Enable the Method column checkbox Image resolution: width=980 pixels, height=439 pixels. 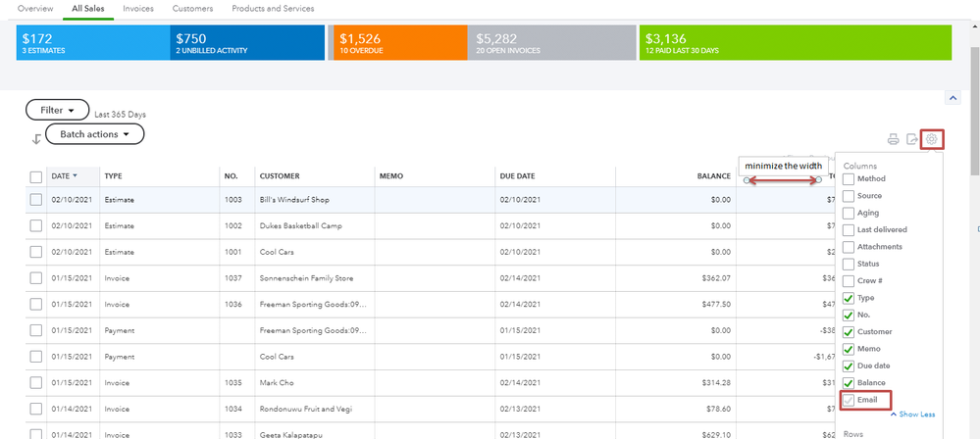849,179
